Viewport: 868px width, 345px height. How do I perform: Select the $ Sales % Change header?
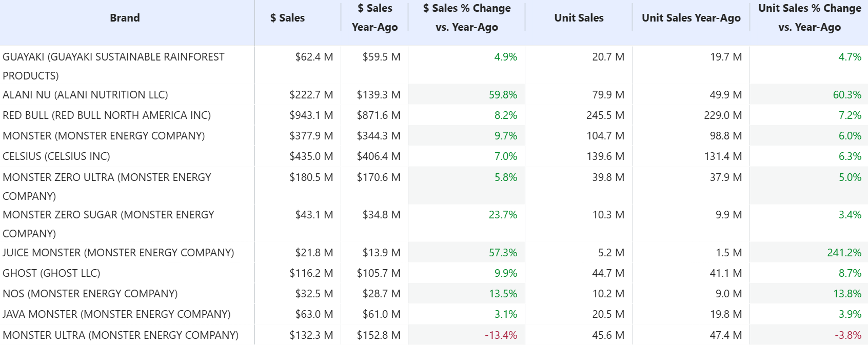coord(466,18)
